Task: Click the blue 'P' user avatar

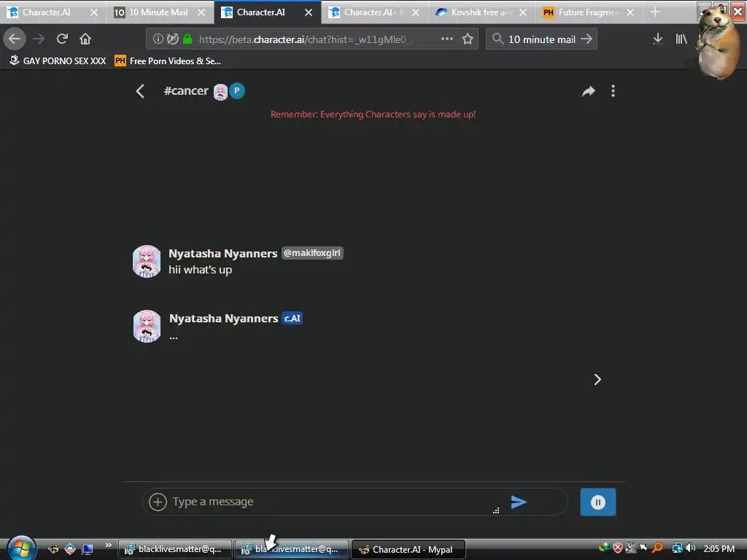Action: tap(237, 91)
